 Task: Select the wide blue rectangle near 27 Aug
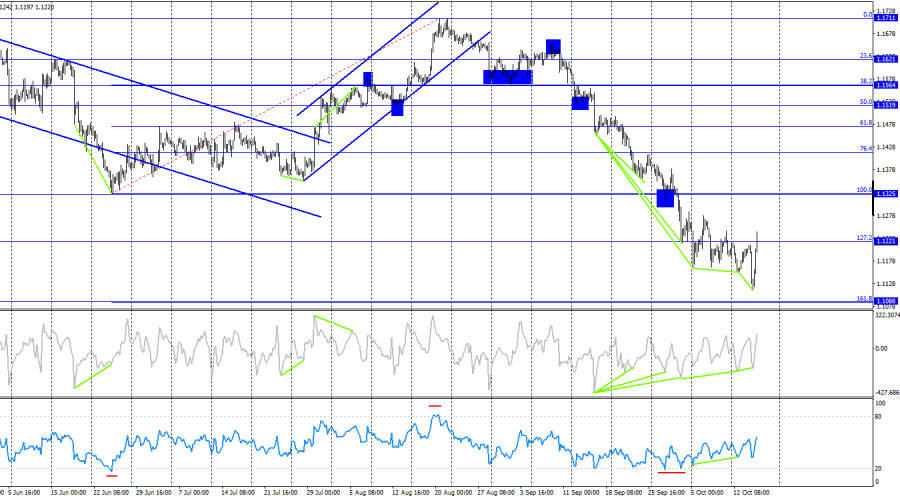tap(508, 77)
